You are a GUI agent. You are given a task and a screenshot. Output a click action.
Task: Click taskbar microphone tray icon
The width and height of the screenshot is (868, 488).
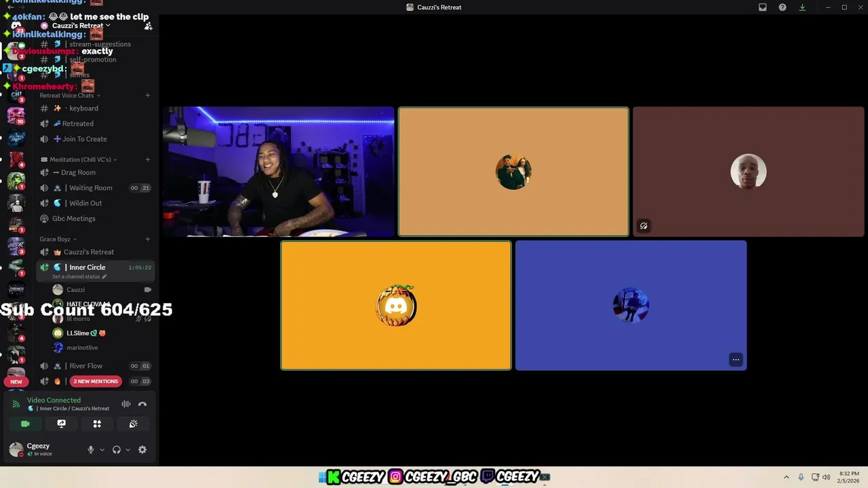click(801, 477)
